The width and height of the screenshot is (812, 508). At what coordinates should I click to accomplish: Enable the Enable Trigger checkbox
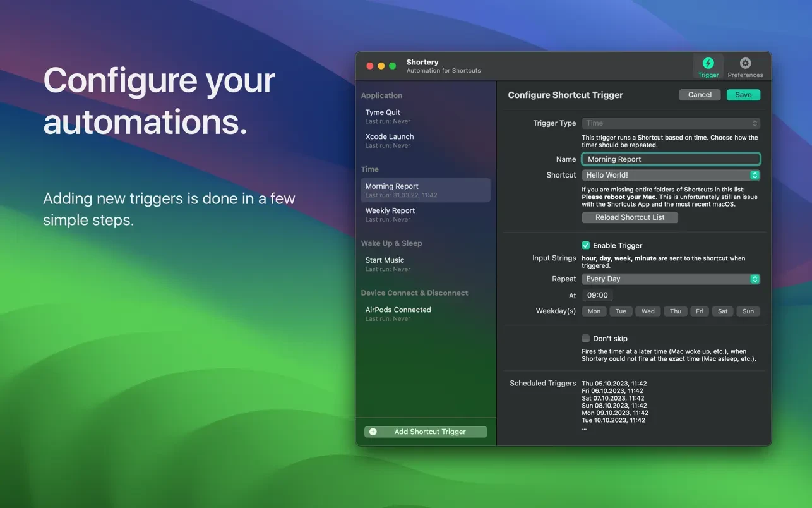(x=586, y=245)
